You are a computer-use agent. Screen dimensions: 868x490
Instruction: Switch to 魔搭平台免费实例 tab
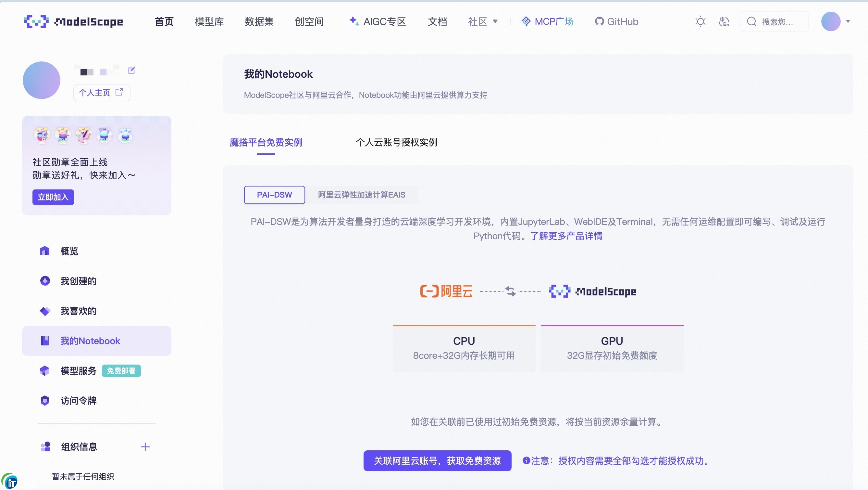pyautogui.click(x=266, y=142)
